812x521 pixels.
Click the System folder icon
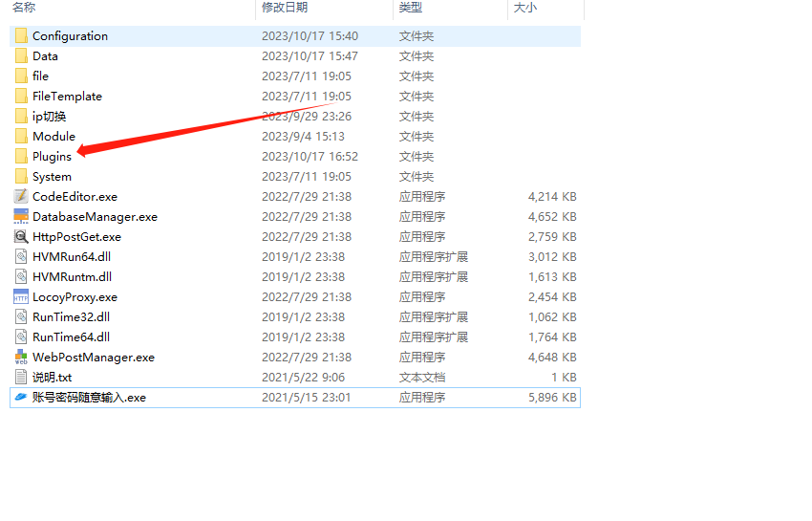[21, 176]
